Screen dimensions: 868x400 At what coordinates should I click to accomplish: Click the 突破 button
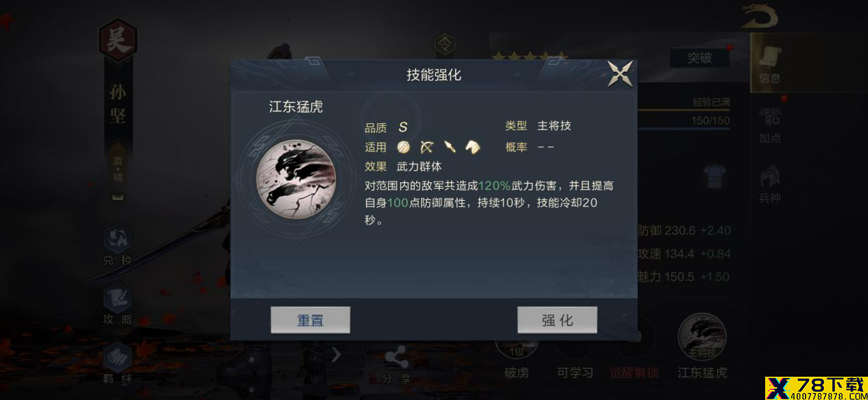699,58
